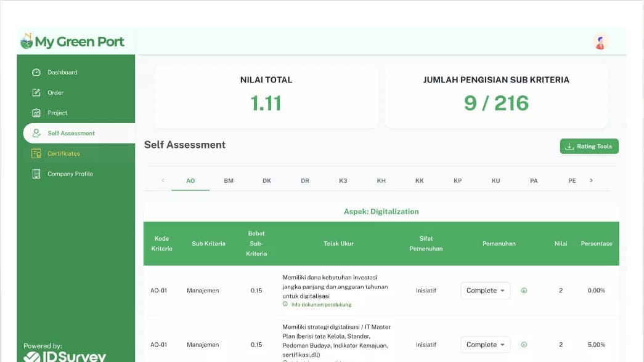Click info icon before Info dokumen pendukung
Viewport: 644px width, 362px height.
[x=285, y=304]
